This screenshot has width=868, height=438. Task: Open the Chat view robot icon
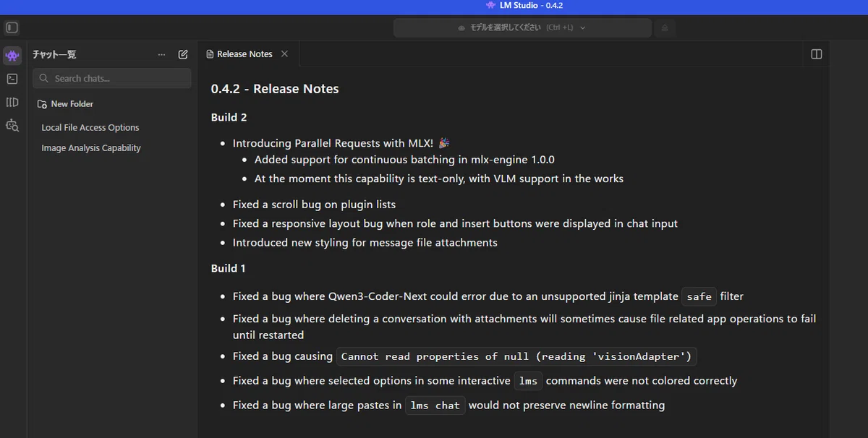(12, 56)
